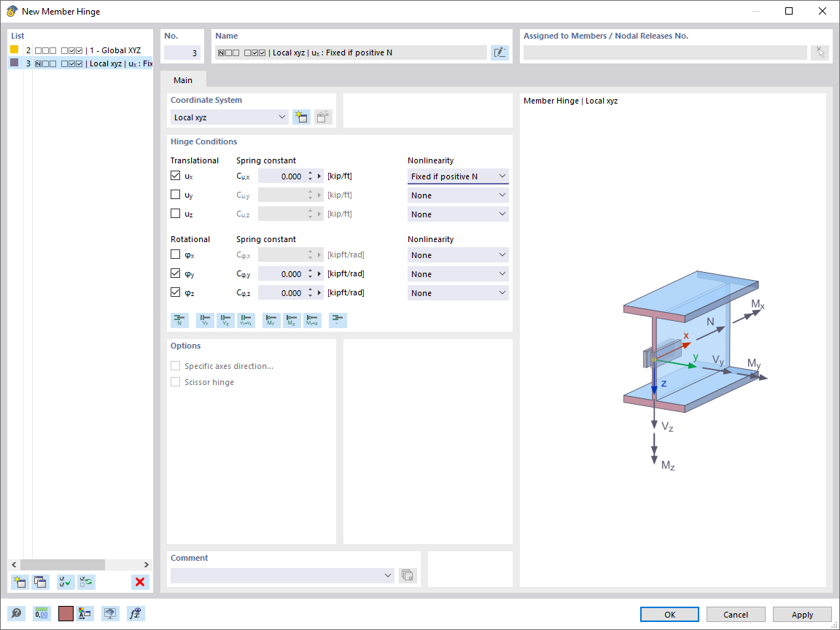Open the units and decimal places settings
This screenshot has width=840, height=630.
(42, 613)
